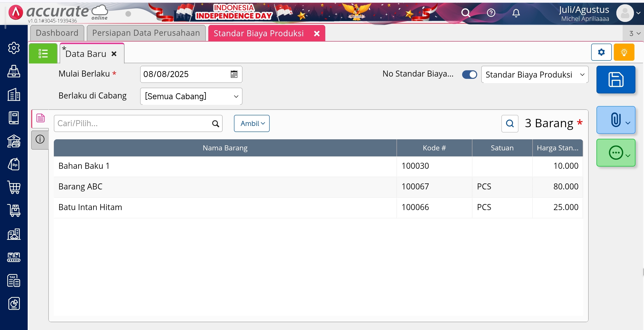The width and height of the screenshot is (644, 330).
Task: Switch to the Dashboard tab
Action: click(x=57, y=33)
